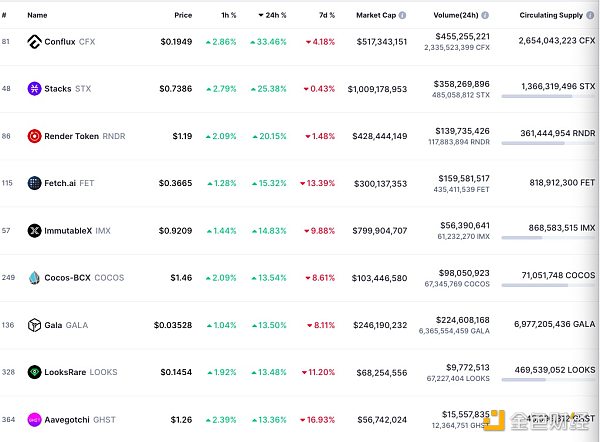The image size is (600, 442).
Task: Click the Fetch.ai FET coin logo
Action: pos(35,183)
